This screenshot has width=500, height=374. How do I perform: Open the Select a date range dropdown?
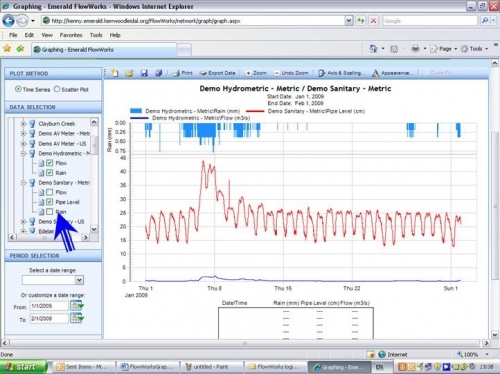79,280
